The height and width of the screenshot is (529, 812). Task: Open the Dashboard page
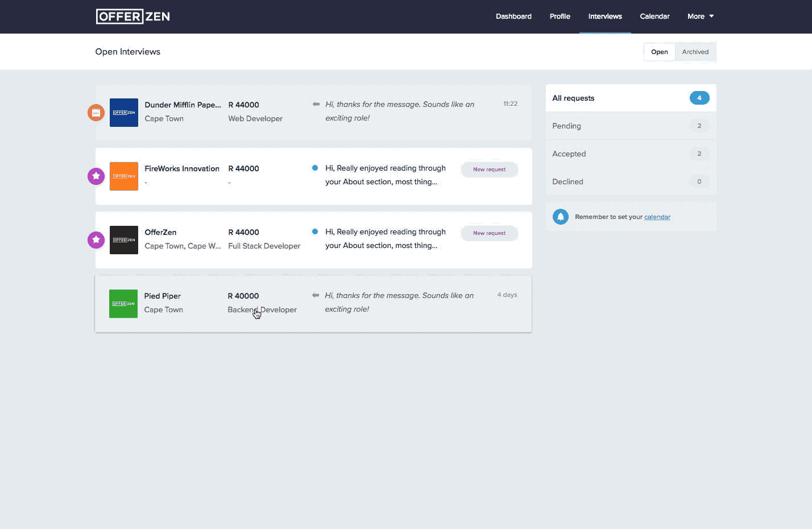[513, 16]
